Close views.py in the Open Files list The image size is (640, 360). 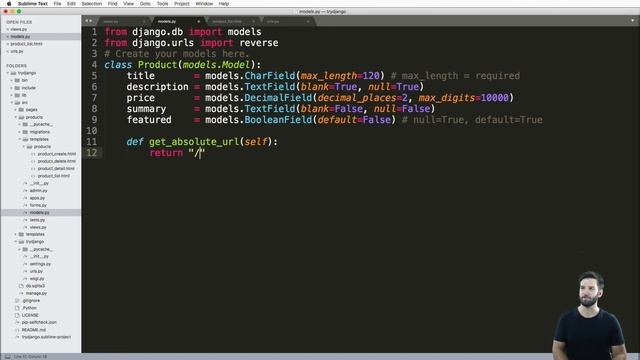pyautogui.click(x=7, y=29)
